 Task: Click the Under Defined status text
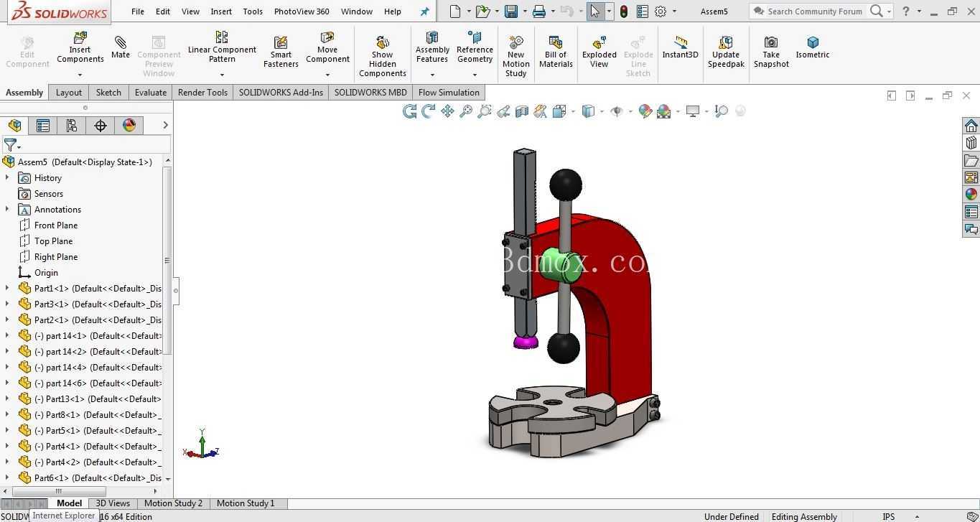[x=732, y=517]
